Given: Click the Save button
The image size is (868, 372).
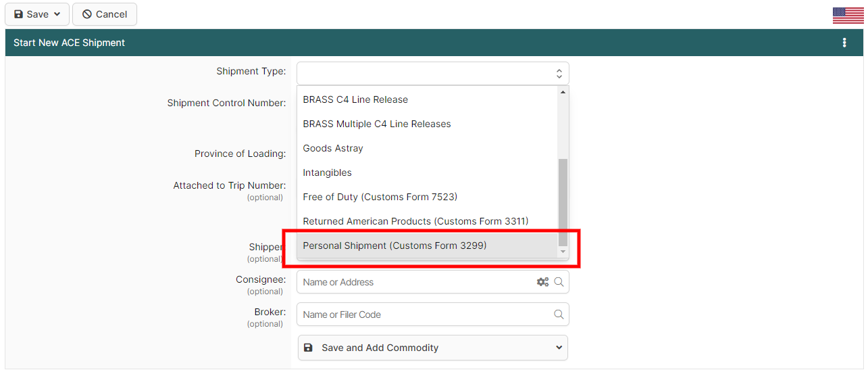Looking at the screenshot, I should tap(37, 14).
